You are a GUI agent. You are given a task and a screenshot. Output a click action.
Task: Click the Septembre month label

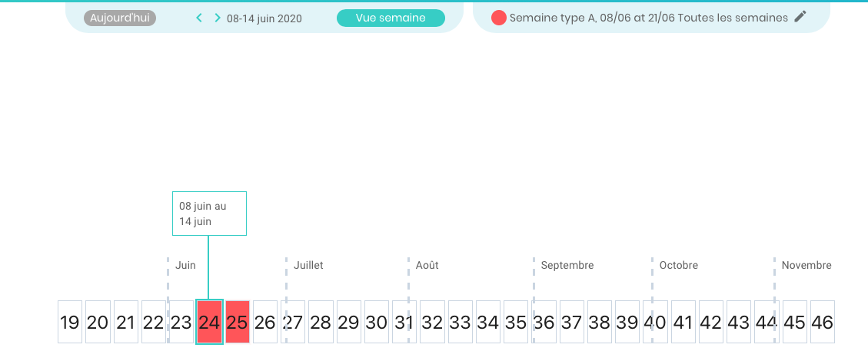[567, 266]
